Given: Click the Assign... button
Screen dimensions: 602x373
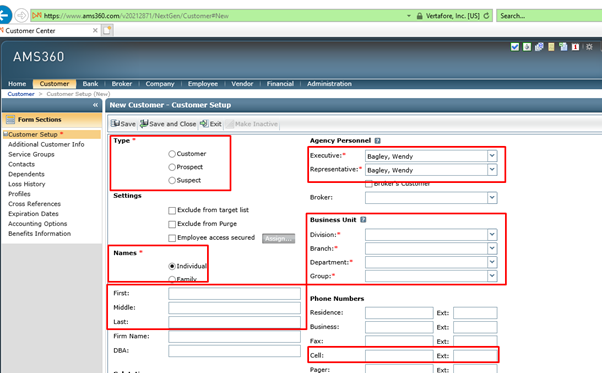Looking at the screenshot, I should 279,238.
